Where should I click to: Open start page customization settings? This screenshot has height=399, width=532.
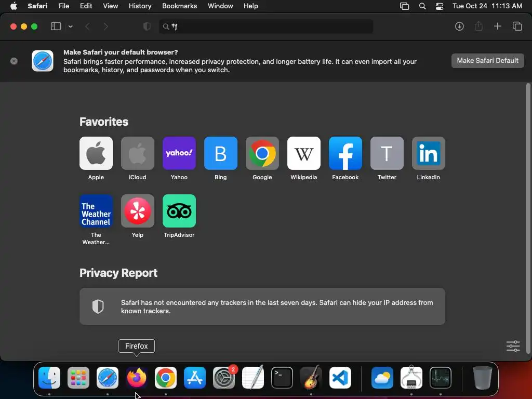513,346
